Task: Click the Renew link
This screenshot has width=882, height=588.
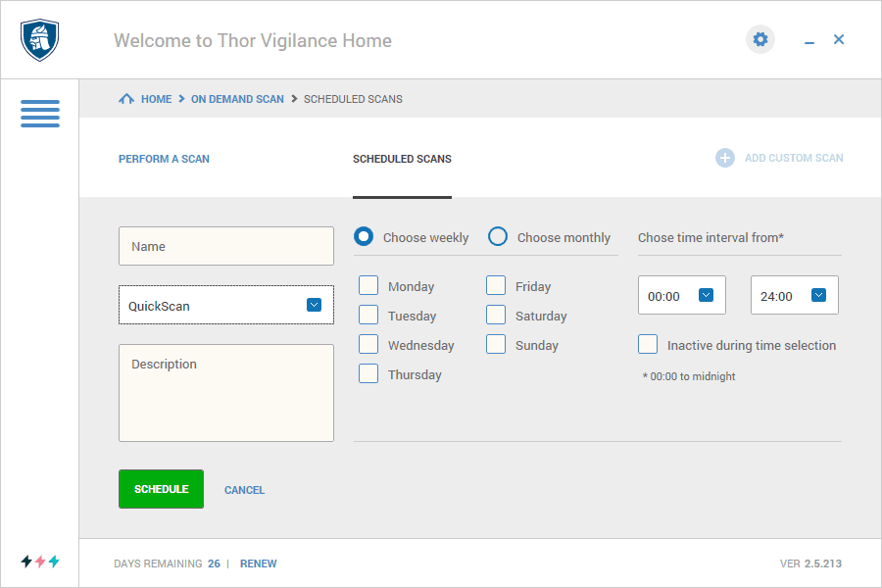Action: [x=258, y=563]
